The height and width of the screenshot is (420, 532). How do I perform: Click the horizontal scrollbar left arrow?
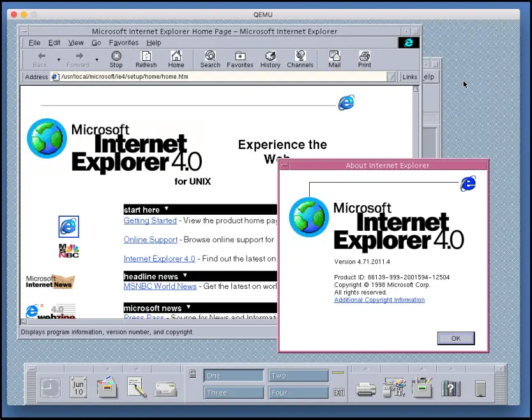coord(24,322)
